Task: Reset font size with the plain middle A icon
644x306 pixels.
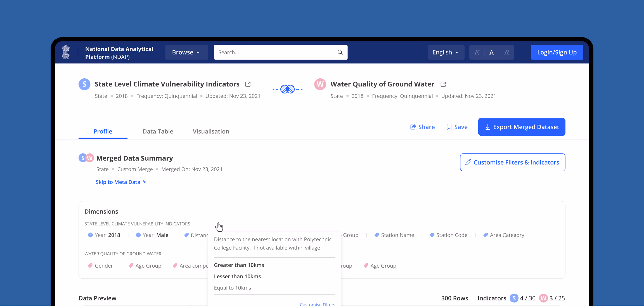Action: coord(492,52)
